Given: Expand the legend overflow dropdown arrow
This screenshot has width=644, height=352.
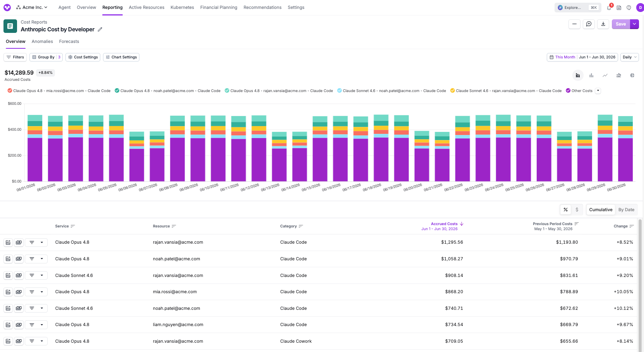Looking at the screenshot, I should pos(598,91).
